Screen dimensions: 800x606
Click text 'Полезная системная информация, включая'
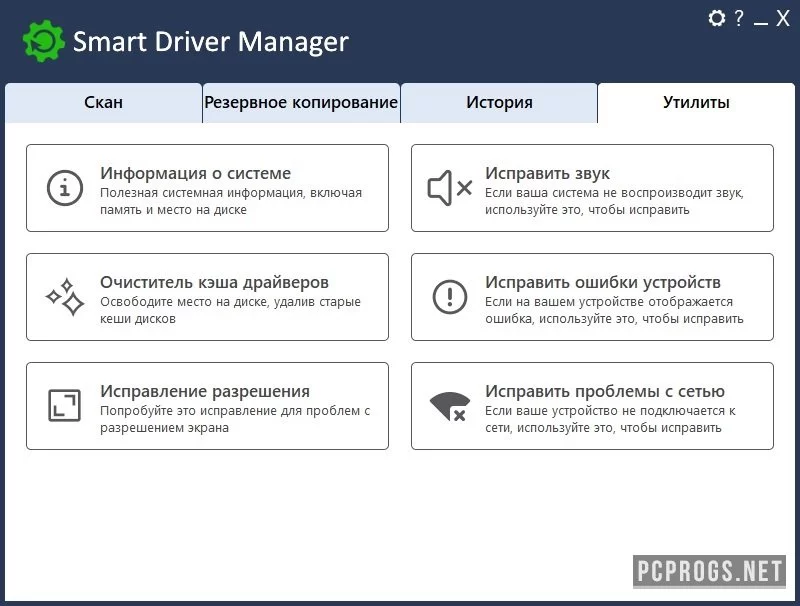(x=231, y=193)
